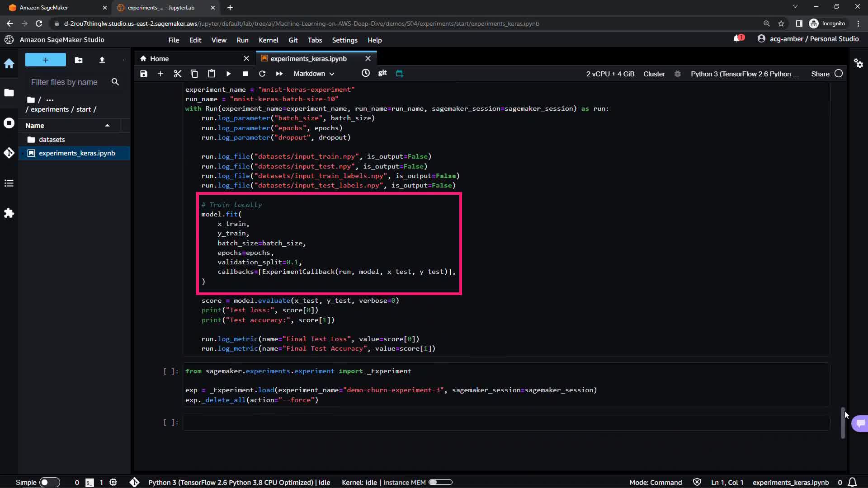The image size is (868, 488).
Task: Toggle Name column sort order arrow
Action: point(107,126)
